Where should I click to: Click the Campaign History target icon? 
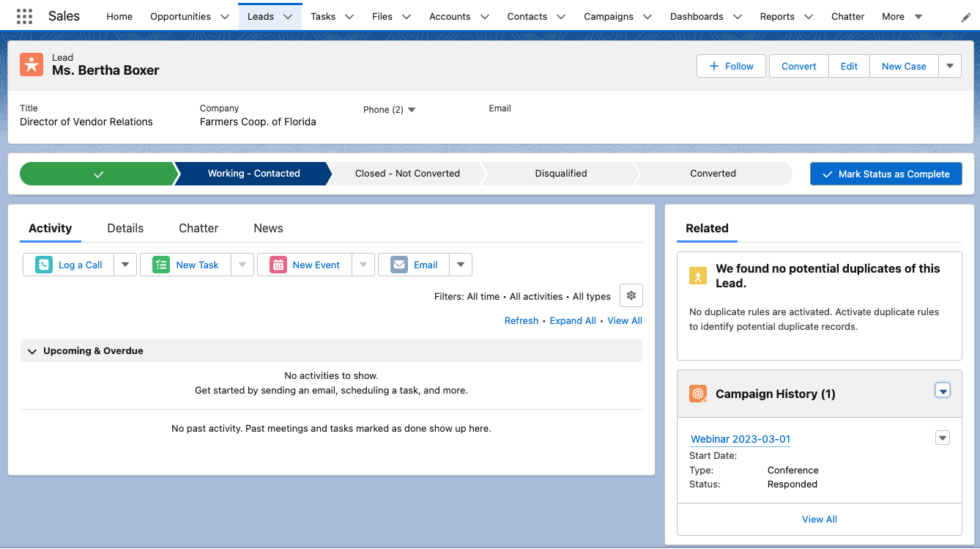pyautogui.click(x=697, y=393)
